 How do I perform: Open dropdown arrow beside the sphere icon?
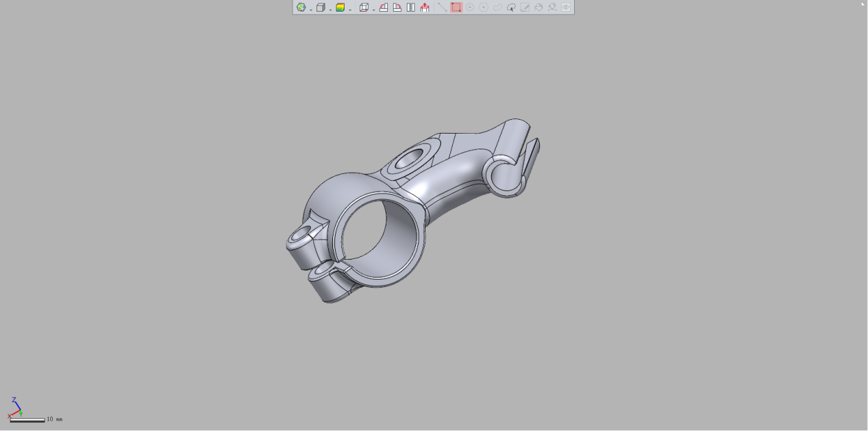(x=310, y=10)
